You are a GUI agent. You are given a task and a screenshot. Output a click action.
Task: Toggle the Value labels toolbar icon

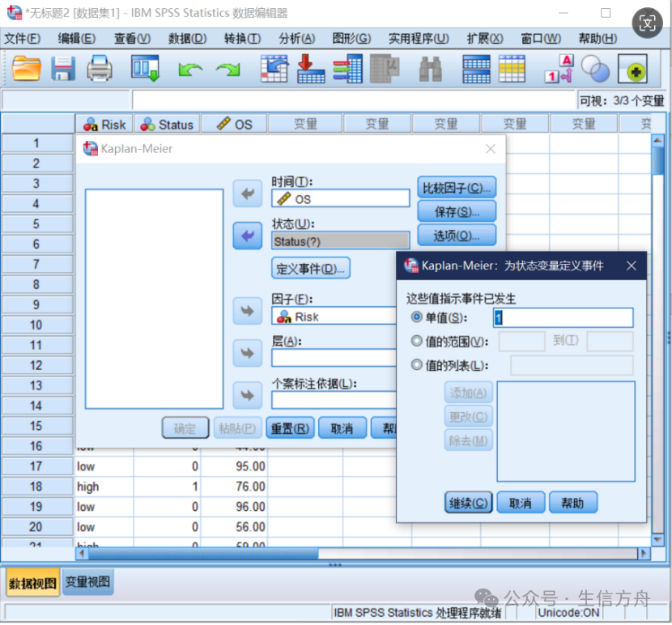(559, 69)
